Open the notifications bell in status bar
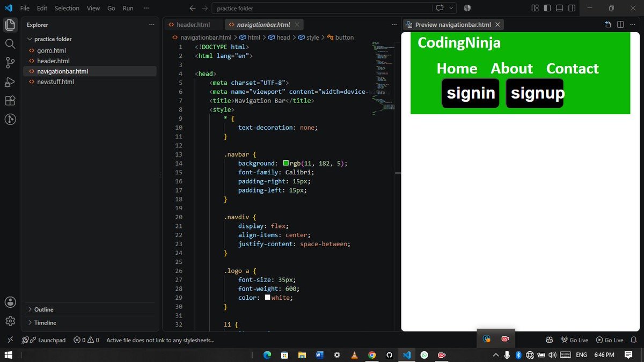This screenshot has height=362, width=644. 634,340
